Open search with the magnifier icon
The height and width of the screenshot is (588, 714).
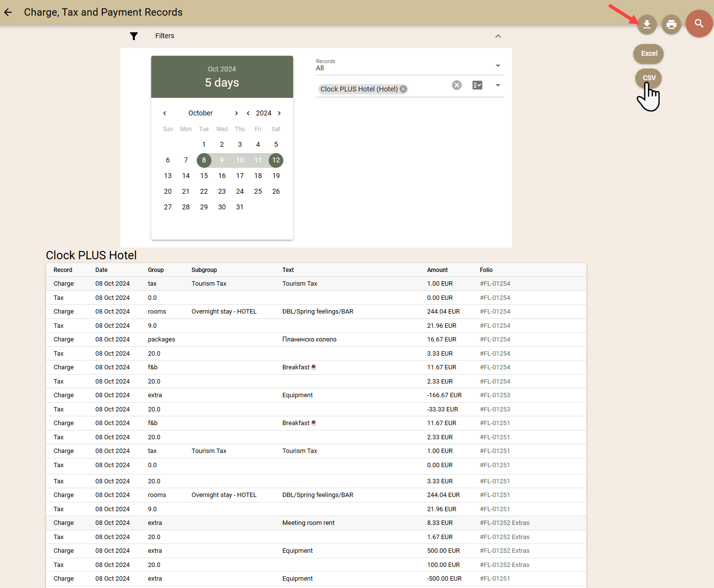pos(699,23)
